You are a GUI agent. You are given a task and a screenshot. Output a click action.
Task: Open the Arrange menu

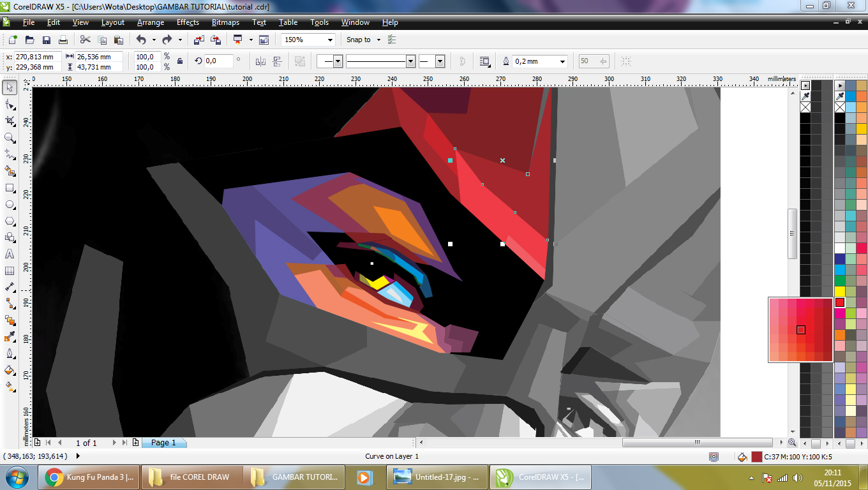tap(151, 22)
